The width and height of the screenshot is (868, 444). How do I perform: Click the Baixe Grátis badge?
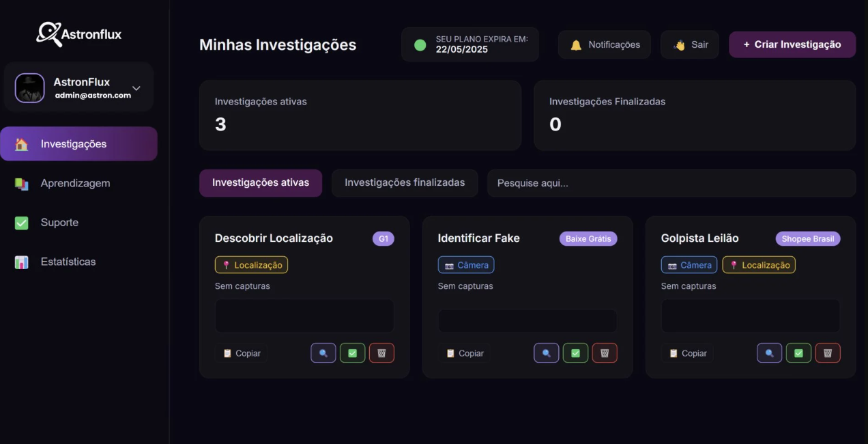pos(588,239)
